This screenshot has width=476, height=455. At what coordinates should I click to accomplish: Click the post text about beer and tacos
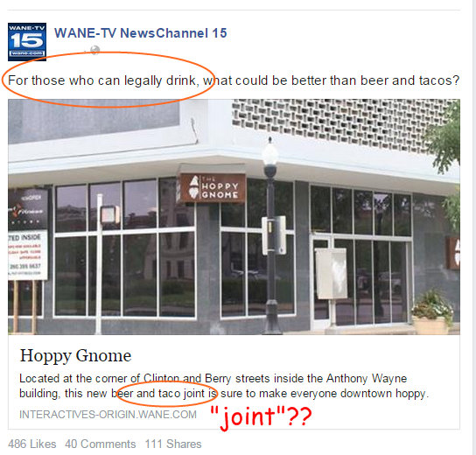click(x=234, y=80)
